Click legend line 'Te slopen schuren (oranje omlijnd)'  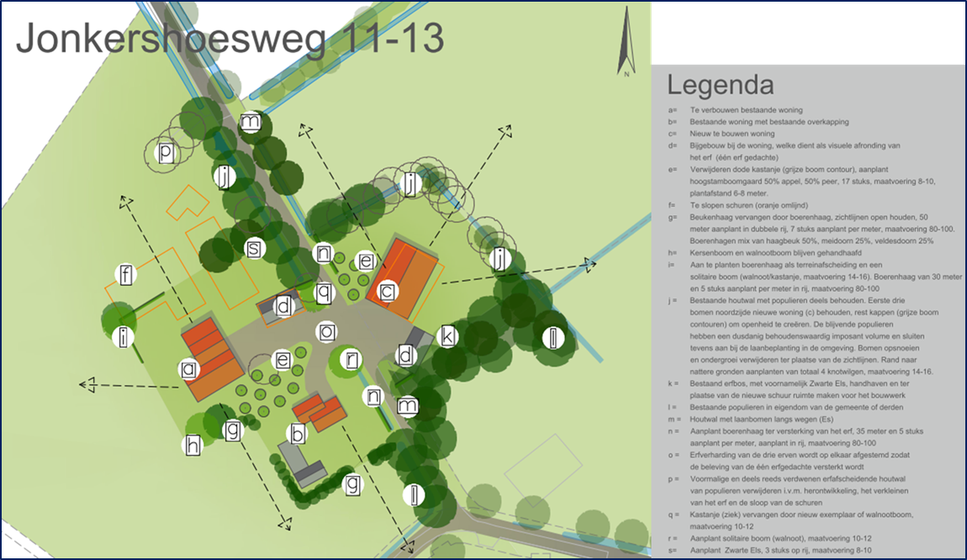pyautogui.click(x=748, y=205)
